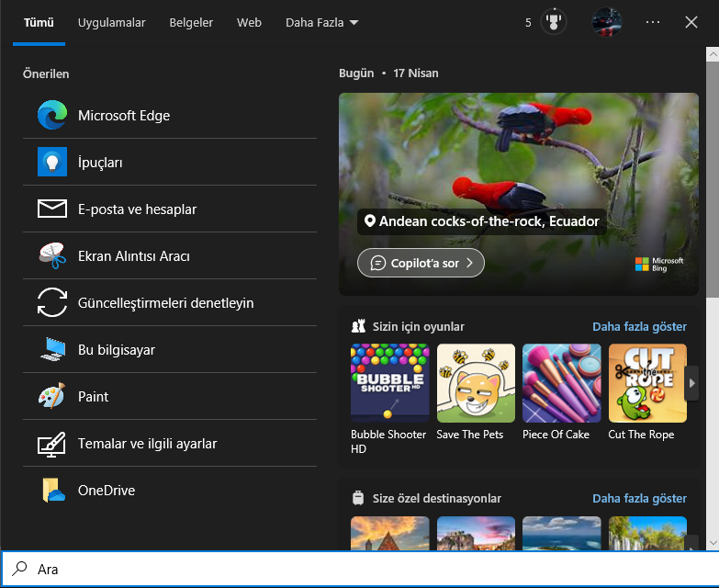The height and width of the screenshot is (588, 719).
Task: Click the Güncelleştirmeleri denetleyin refresh icon
Action: coord(52,302)
